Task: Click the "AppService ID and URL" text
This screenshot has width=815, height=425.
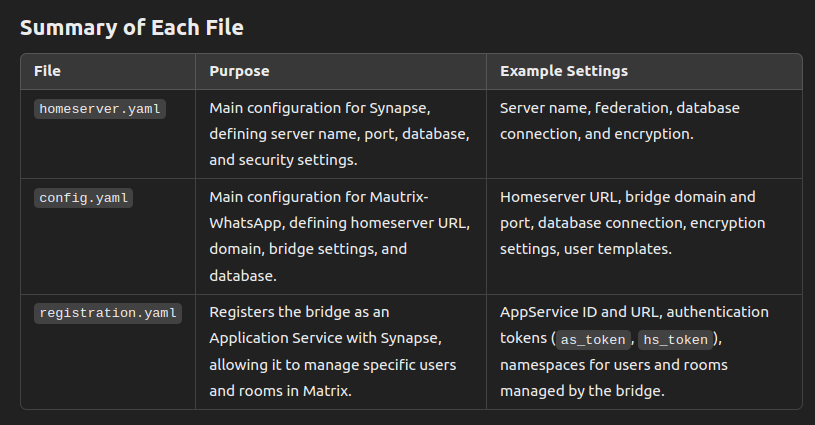Action: tap(581, 312)
